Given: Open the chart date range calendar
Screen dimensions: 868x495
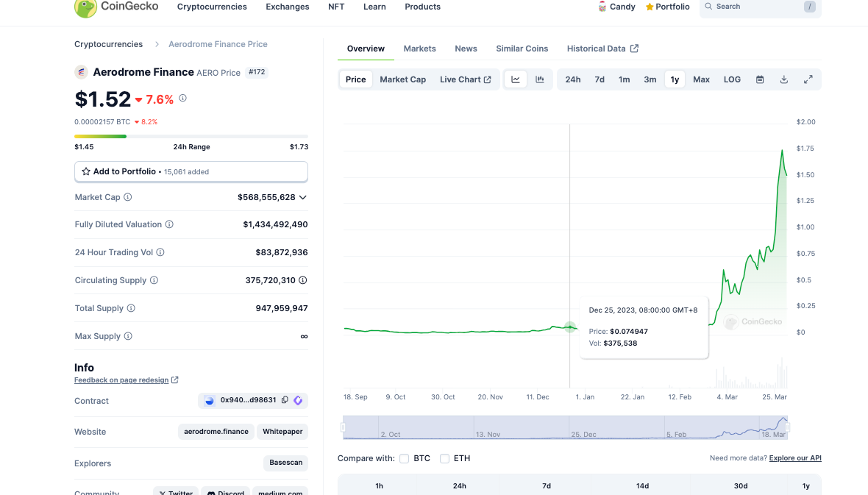Looking at the screenshot, I should [760, 79].
